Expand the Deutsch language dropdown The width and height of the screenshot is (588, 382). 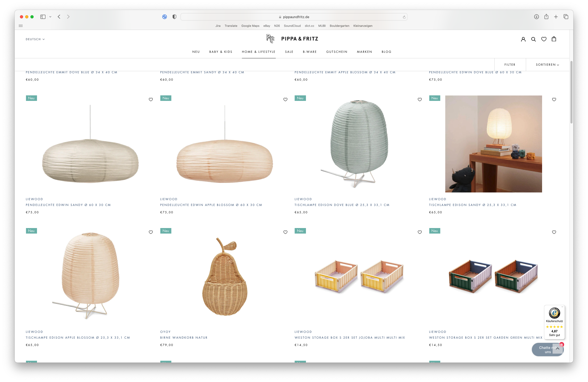click(x=35, y=39)
